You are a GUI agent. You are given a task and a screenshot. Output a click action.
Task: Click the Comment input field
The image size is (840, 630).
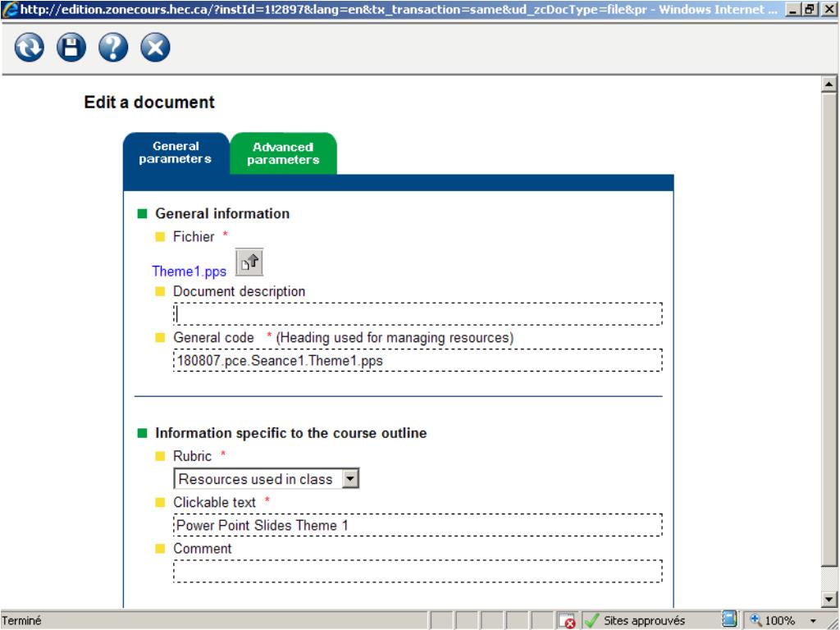pos(418,571)
